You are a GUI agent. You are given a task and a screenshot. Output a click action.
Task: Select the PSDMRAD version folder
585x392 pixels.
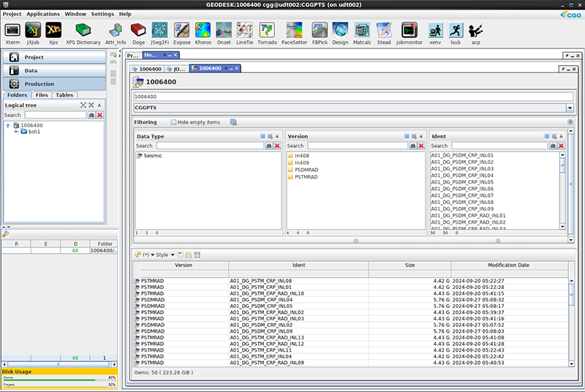[x=306, y=170]
